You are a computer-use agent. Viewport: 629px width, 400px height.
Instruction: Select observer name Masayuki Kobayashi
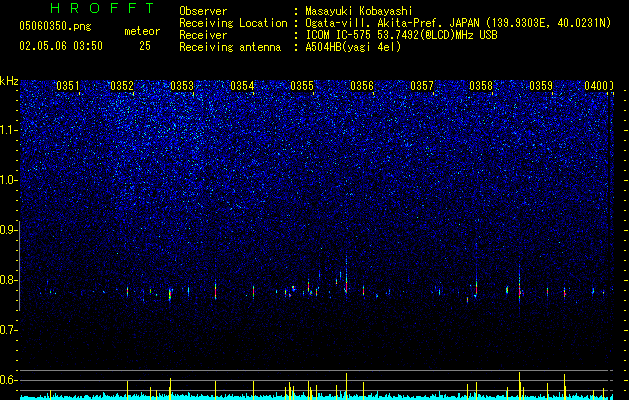pyautogui.click(x=359, y=11)
